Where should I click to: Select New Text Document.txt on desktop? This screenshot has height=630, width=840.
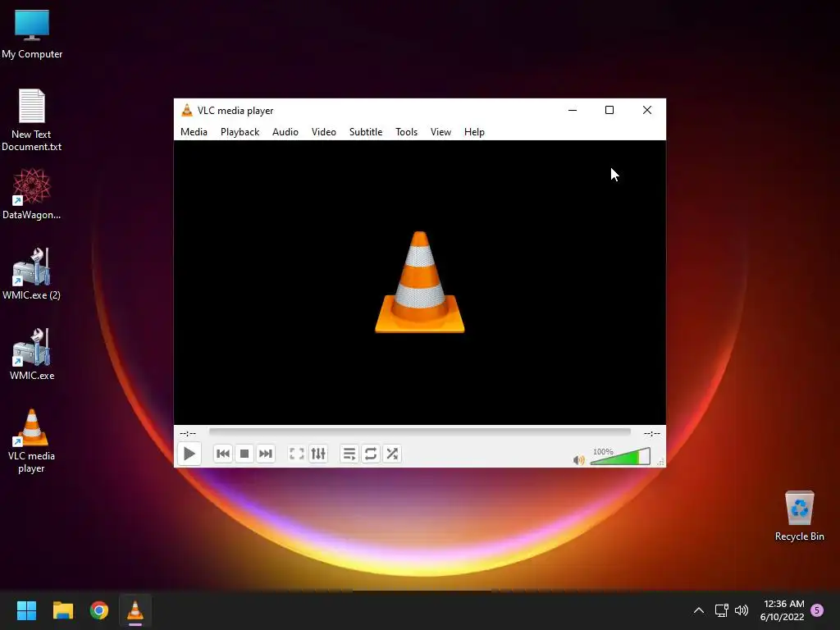click(x=32, y=120)
